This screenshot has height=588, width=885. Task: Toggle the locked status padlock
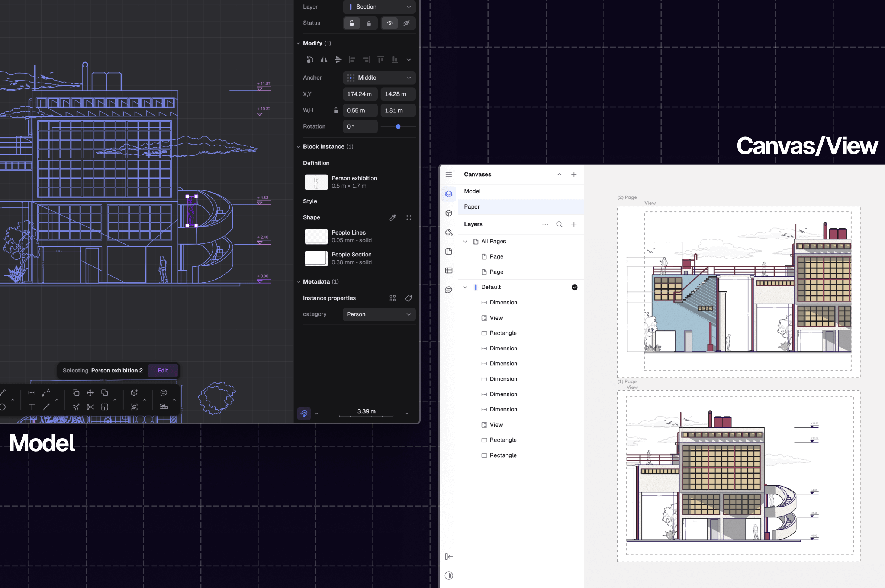pos(369,23)
